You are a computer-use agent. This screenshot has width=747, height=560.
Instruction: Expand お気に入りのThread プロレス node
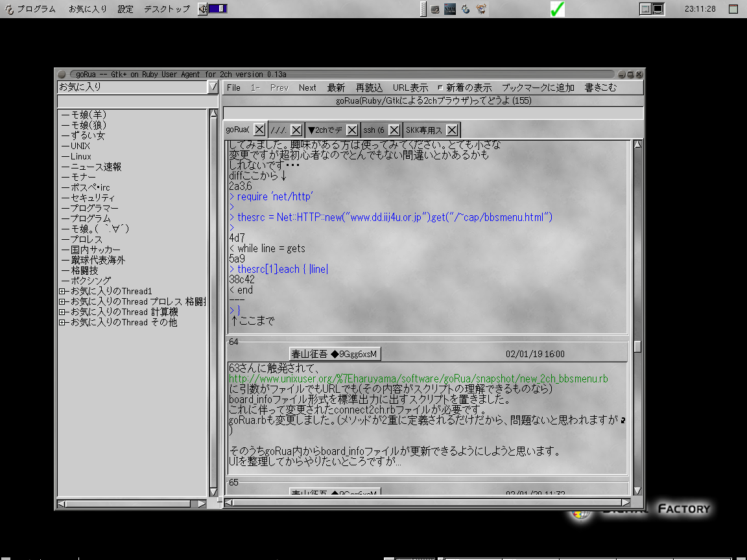(62, 301)
